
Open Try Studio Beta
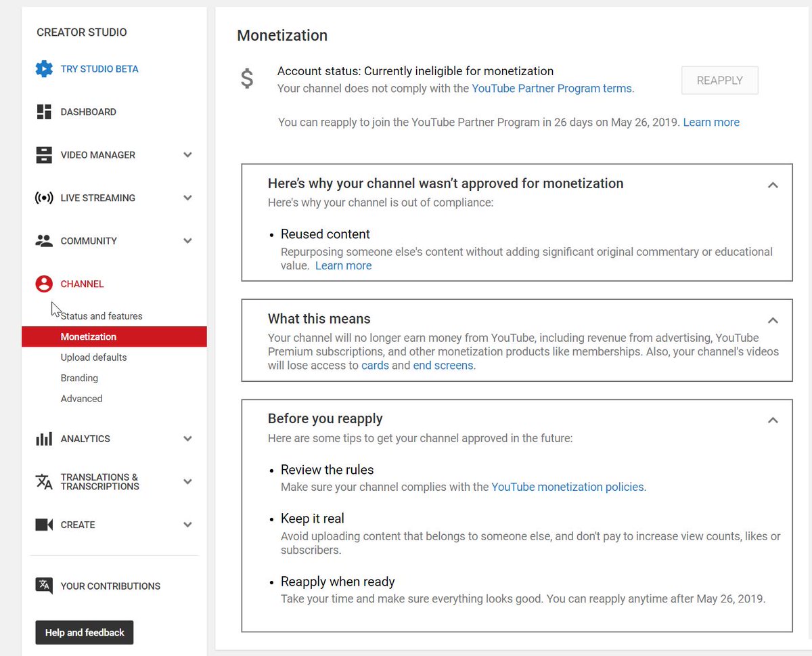(99, 69)
